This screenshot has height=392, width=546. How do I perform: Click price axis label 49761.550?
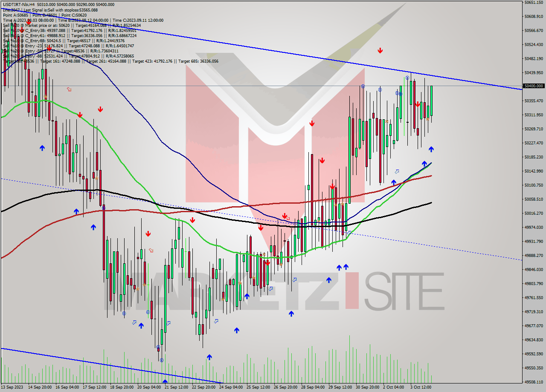click(534, 297)
